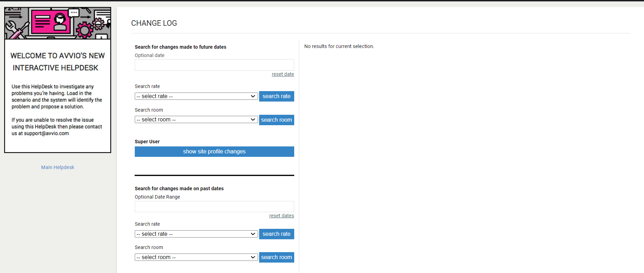Expand the past dates select room dropdown
Screen dimensions: 644x273
pyautogui.click(x=196, y=257)
